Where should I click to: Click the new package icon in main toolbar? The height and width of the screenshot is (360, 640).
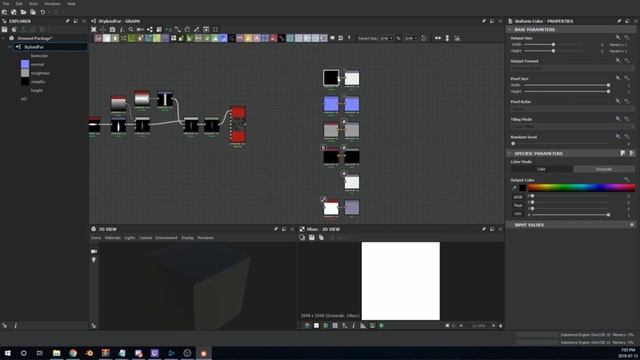[x=4, y=12]
